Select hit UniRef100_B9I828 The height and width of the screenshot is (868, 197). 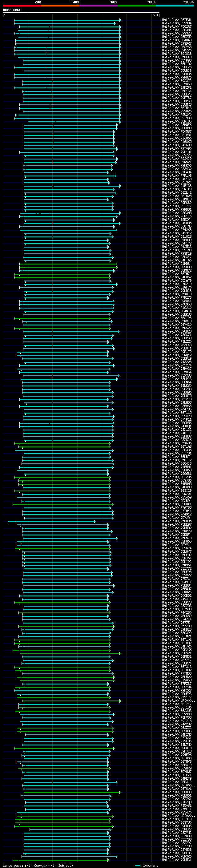click(177, 54)
